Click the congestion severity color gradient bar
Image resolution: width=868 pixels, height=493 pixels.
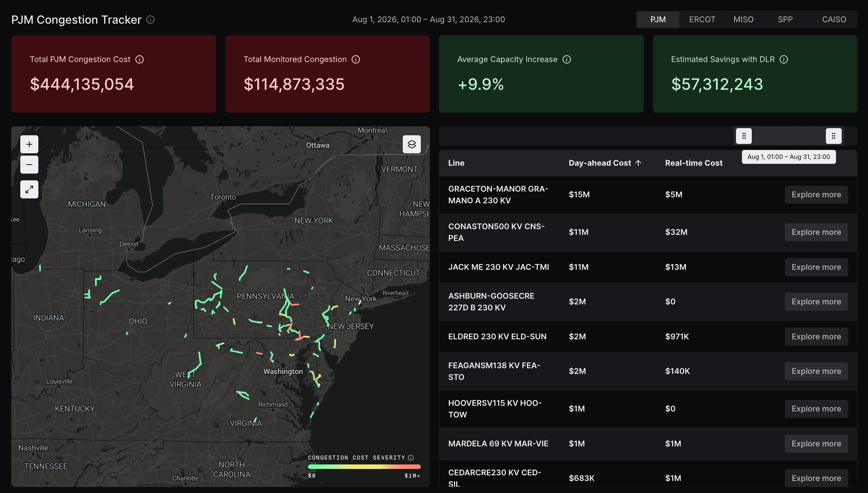pos(364,467)
